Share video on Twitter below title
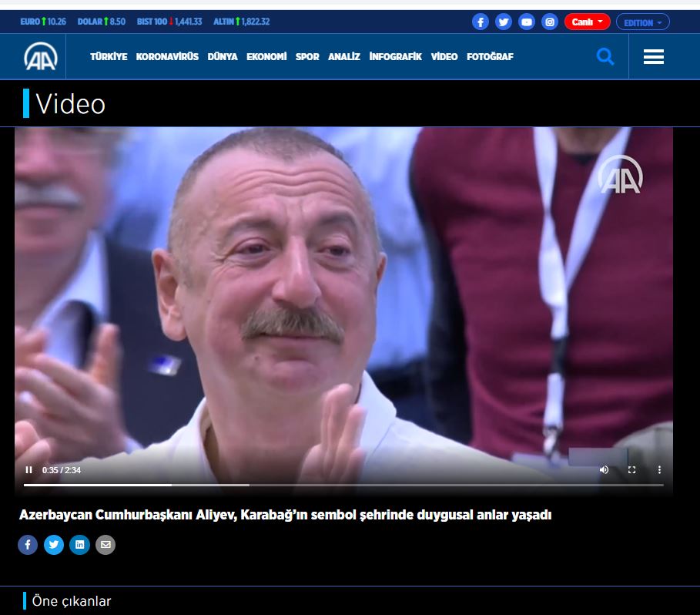700x615 pixels. click(54, 545)
